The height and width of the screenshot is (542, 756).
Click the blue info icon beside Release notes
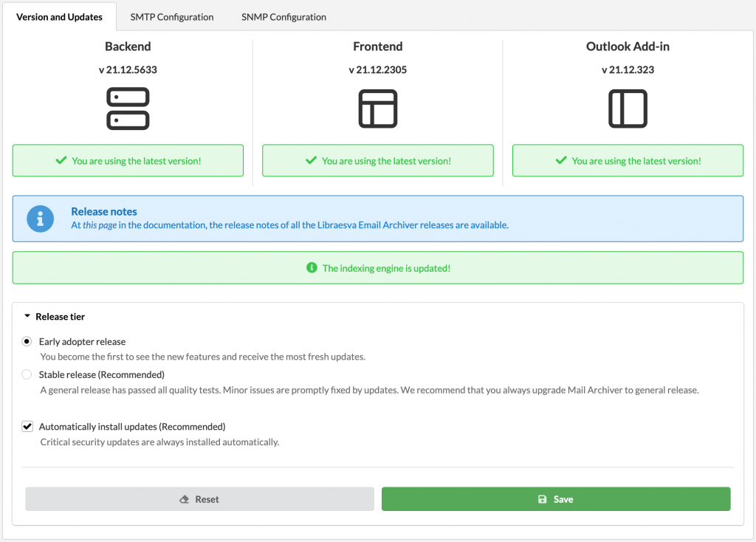[40, 219]
